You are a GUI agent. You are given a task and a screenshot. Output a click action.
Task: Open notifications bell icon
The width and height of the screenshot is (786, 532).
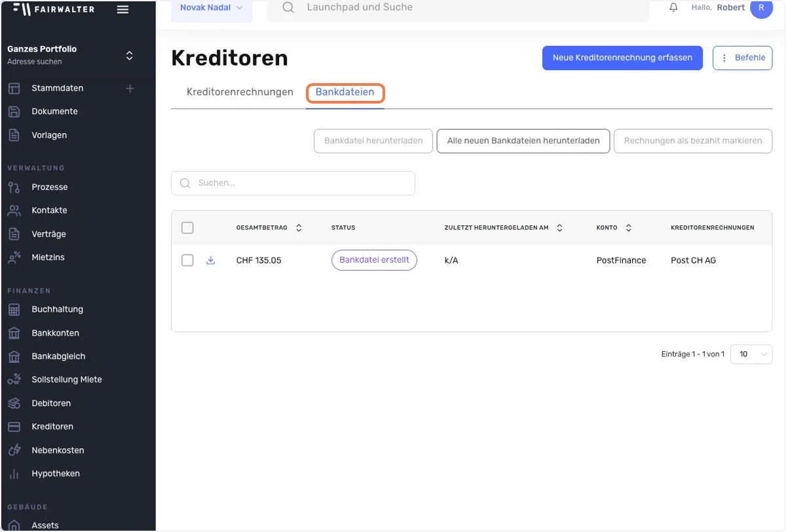point(673,8)
